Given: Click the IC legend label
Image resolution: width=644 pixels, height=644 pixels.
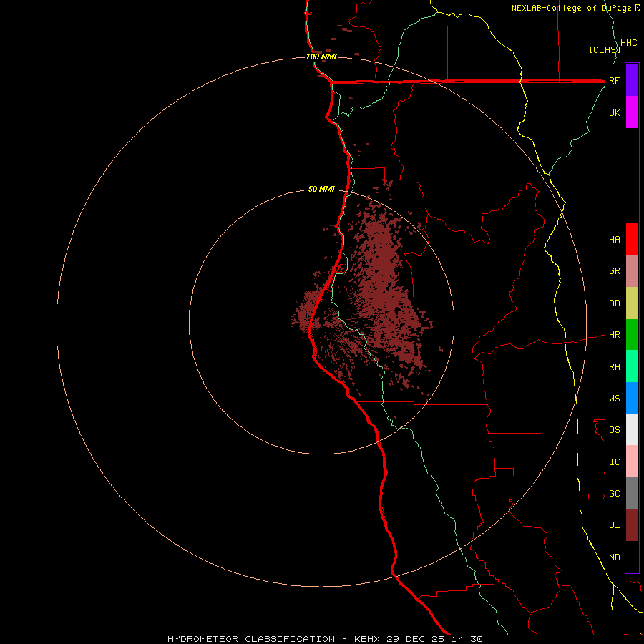Looking at the screenshot, I should (615, 462).
